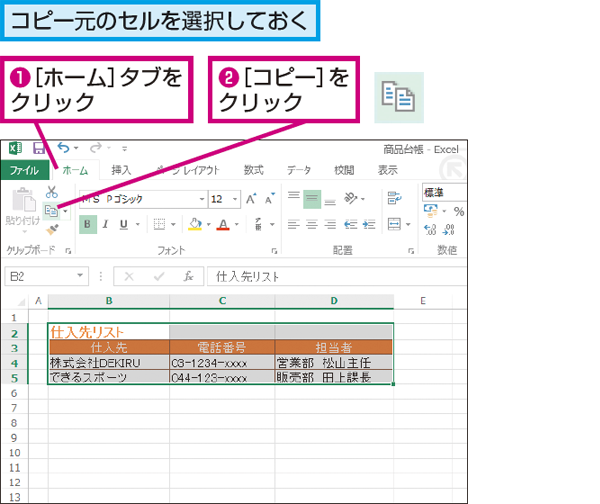Viewport: 600px width, 504px height.
Task: Open the font color dropdown arrow
Action: 237,225
